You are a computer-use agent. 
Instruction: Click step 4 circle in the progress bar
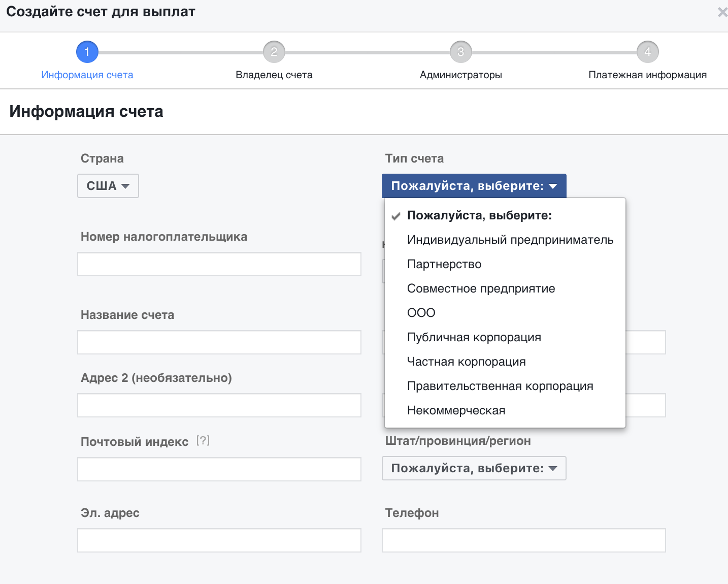coord(648,51)
